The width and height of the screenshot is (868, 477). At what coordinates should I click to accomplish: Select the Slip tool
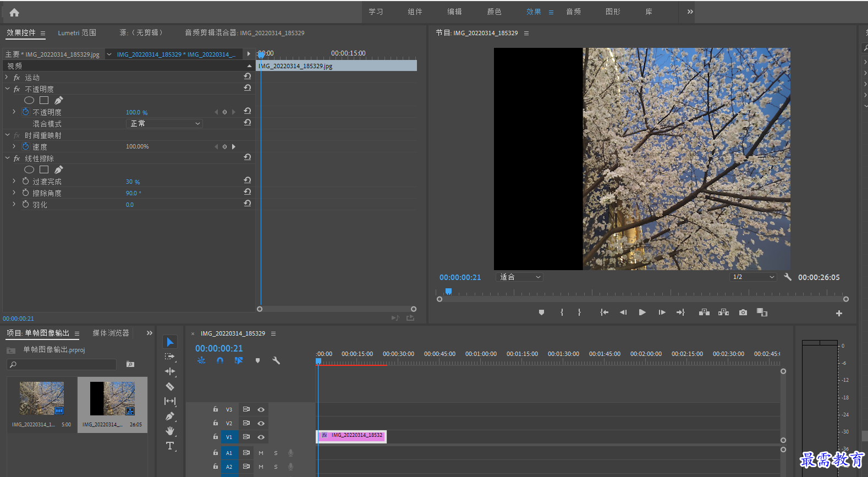170,401
